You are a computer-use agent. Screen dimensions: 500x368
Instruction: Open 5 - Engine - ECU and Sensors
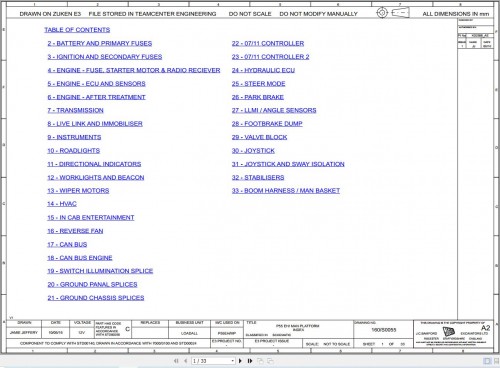click(x=96, y=84)
